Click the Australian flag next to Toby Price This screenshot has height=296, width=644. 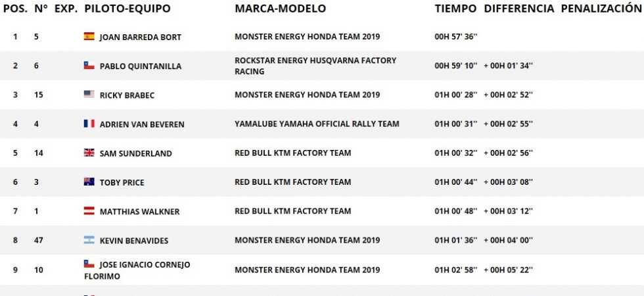point(89,182)
